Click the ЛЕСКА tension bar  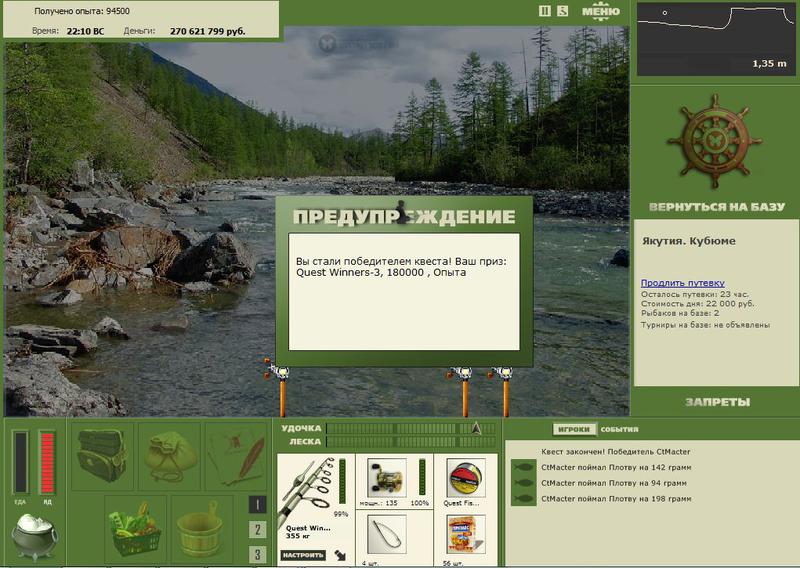[x=411, y=441]
